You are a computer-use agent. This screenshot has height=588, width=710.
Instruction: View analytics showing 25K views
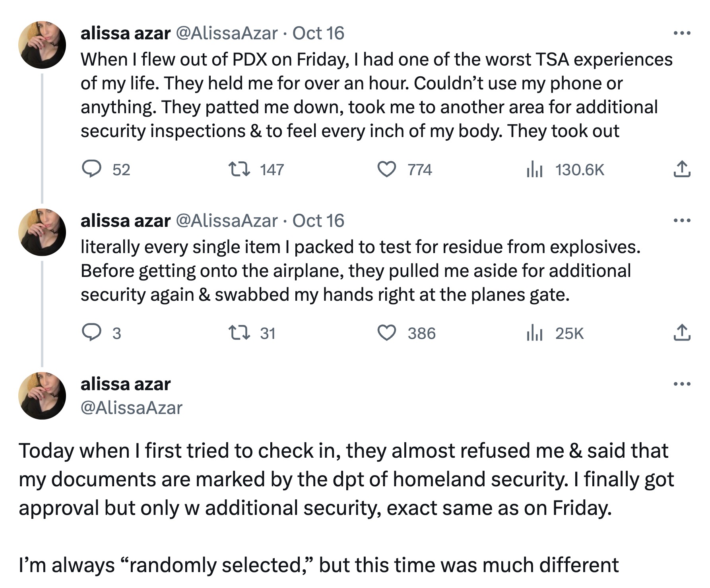(x=535, y=333)
